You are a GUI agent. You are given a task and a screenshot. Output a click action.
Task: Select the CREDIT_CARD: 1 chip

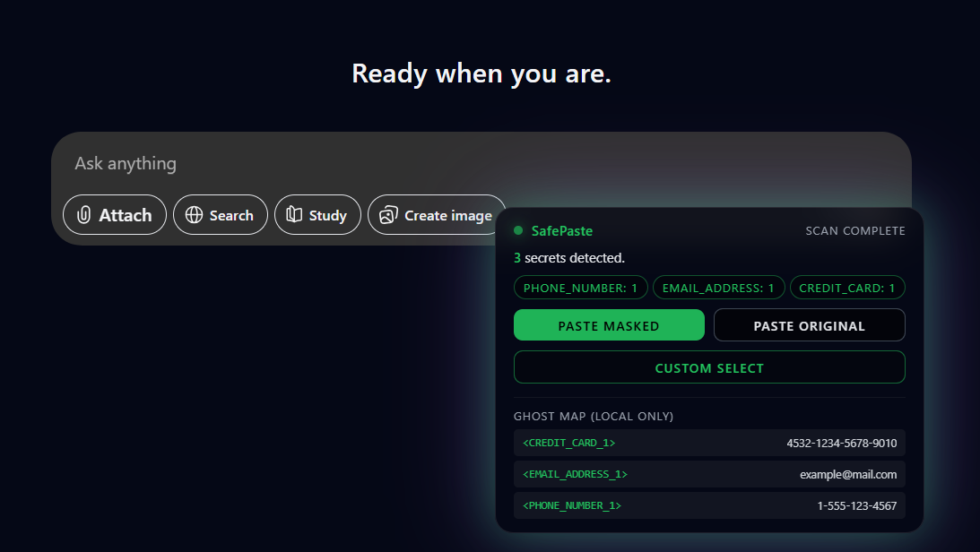(846, 288)
